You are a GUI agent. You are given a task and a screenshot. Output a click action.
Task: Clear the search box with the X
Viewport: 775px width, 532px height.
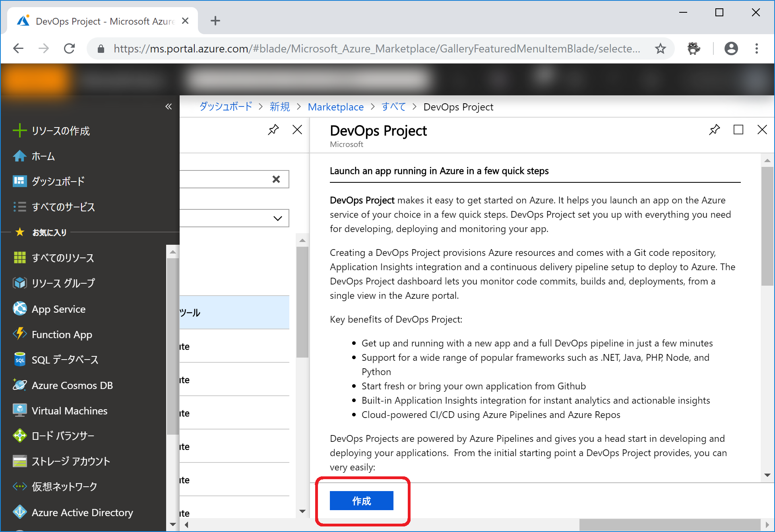276,179
